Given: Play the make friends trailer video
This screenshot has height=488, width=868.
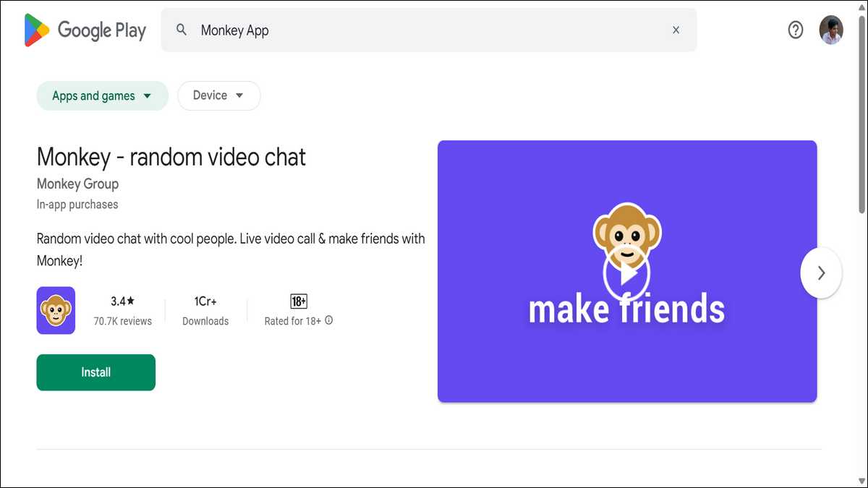Looking at the screenshot, I should tap(627, 273).
